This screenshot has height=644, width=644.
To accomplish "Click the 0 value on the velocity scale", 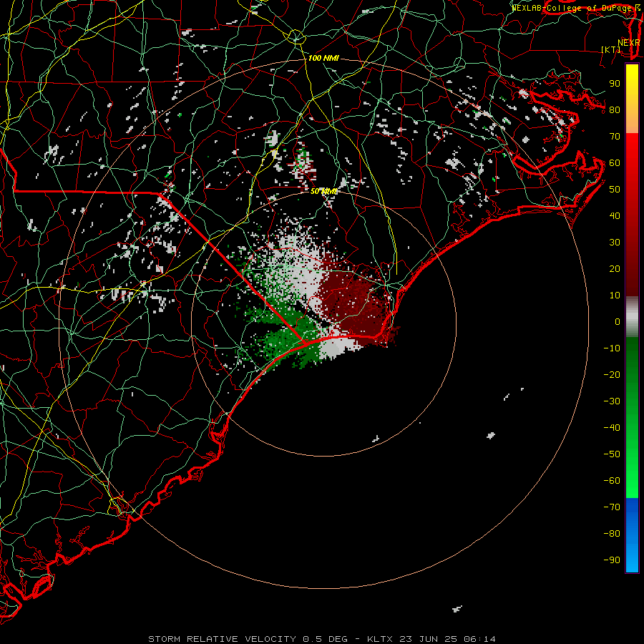I will point(618,322).
